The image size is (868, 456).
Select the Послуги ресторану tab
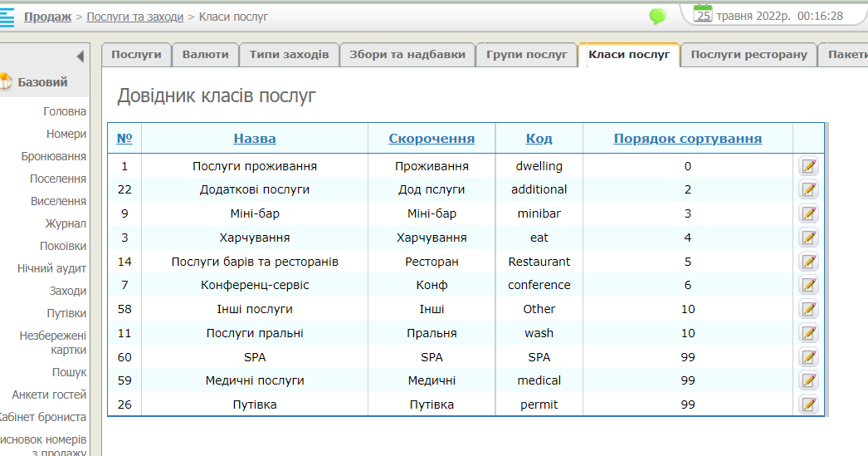point(749,55)
